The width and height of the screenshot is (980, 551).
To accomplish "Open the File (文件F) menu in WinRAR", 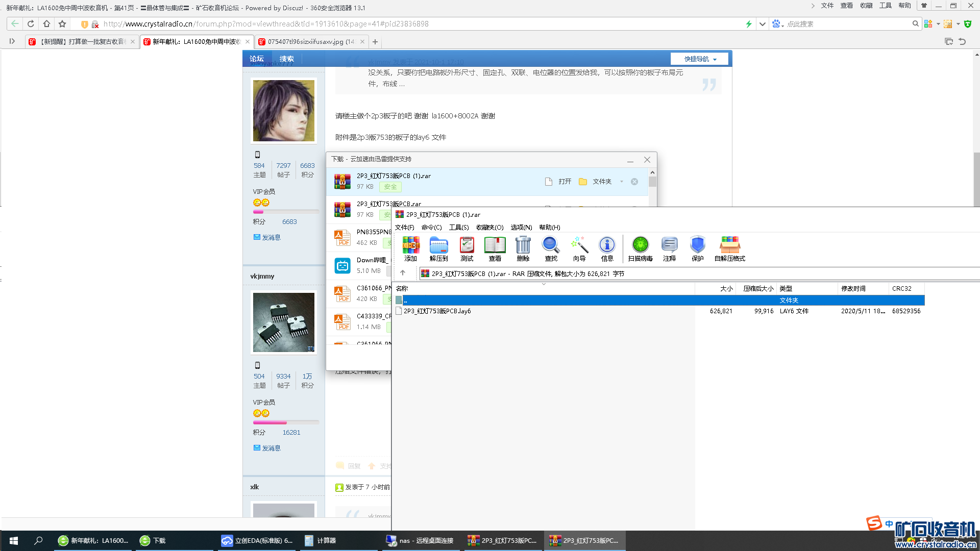I will (x=404, y=228).
